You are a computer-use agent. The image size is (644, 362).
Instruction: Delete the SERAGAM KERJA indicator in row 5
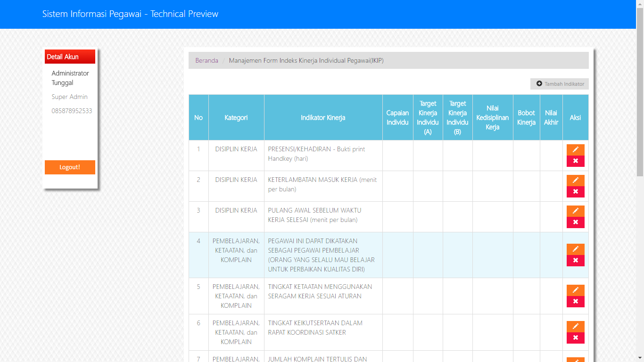pos(575,302)
